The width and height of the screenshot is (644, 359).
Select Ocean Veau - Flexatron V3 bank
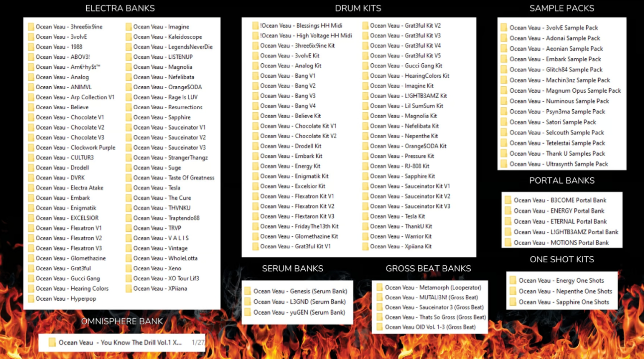(69, 248)
